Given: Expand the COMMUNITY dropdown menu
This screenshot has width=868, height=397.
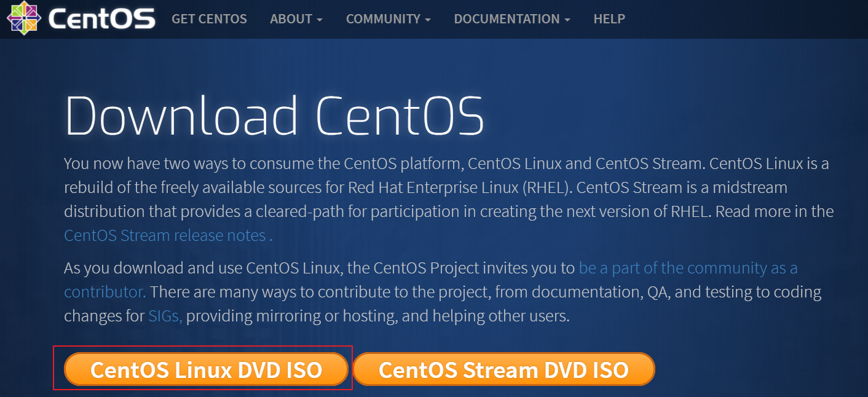Looking at the screenshot, I should 389,19.
